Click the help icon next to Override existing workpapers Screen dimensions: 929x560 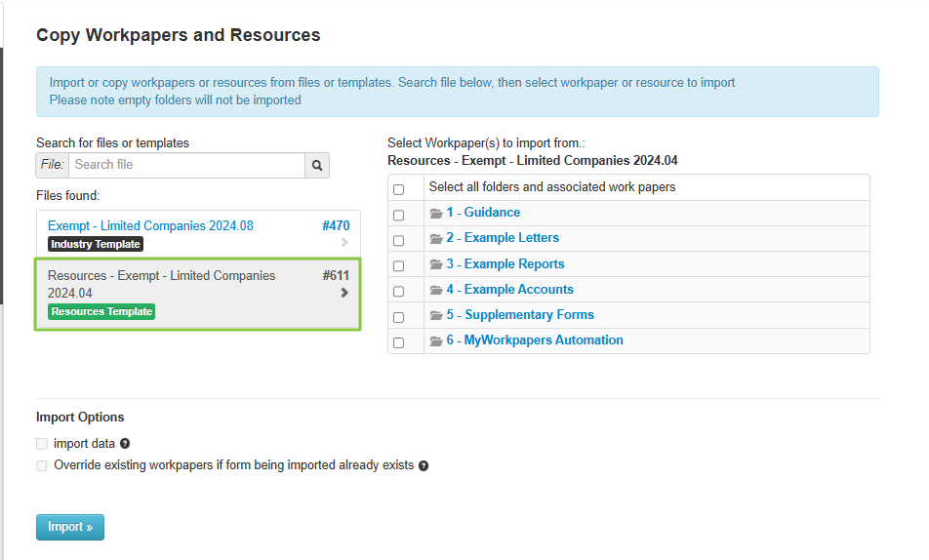pyautogui.click(x=424, y=466)
